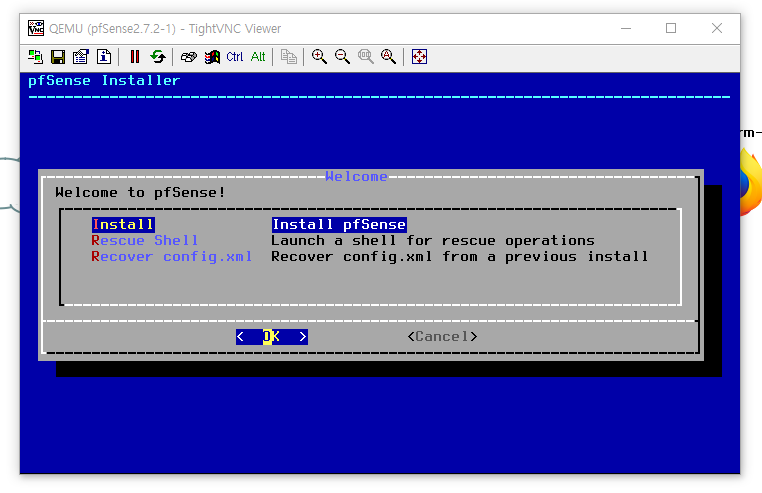Click "Recover config.xml from a previous install" text
Screen dimensions: 762x493
pos(459,257)
